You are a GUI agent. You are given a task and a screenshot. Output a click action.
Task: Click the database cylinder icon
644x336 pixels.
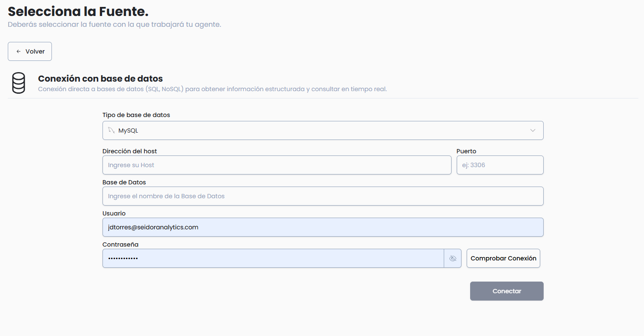click(x=19, y=83)
